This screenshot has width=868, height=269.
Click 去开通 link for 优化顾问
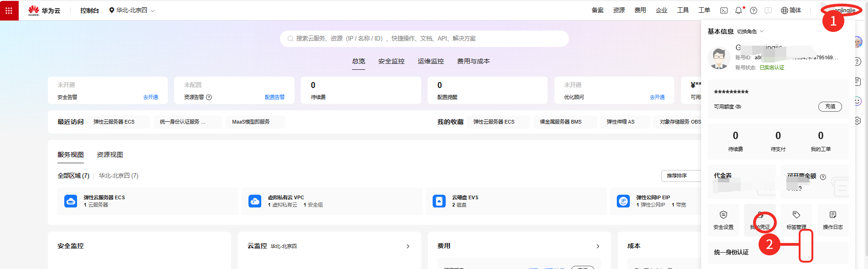pyautogui.click(x=657, y=97)
